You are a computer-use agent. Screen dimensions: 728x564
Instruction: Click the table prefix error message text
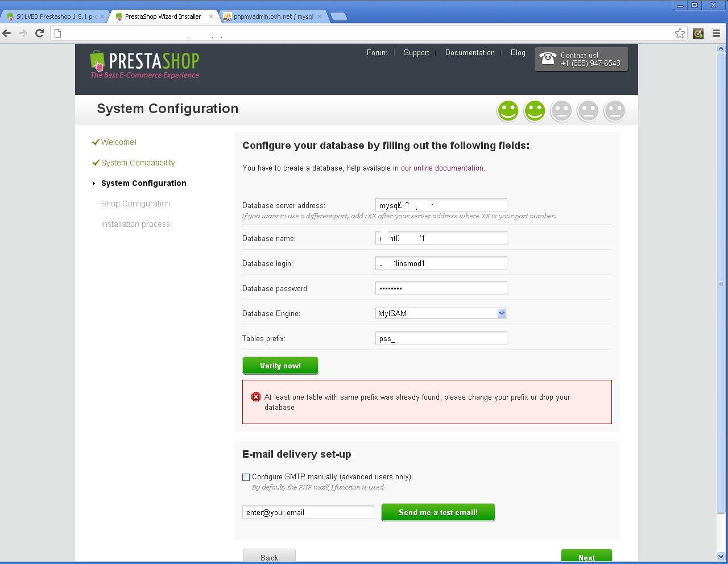click(417, 402)
